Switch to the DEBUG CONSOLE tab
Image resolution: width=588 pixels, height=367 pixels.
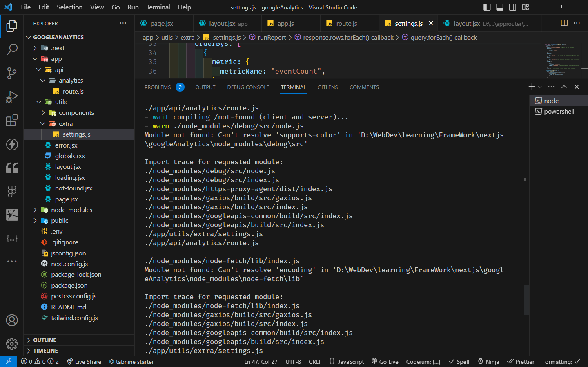248,87
